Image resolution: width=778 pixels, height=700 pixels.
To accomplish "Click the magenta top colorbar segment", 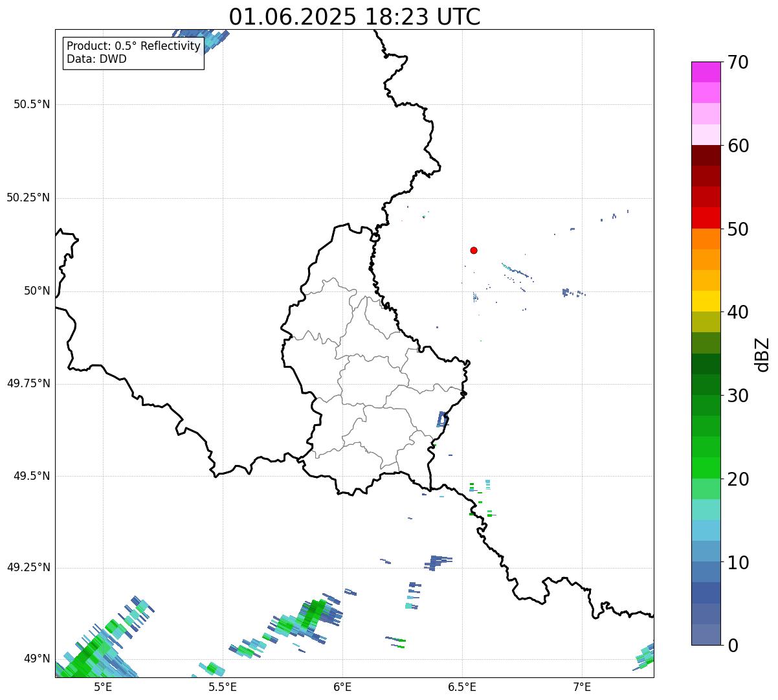I will coord(706,72).
